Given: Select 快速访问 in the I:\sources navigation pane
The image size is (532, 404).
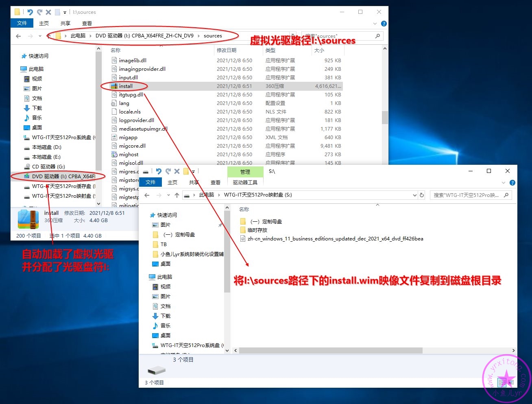Looking at the screenshot, I should (38, 56).
